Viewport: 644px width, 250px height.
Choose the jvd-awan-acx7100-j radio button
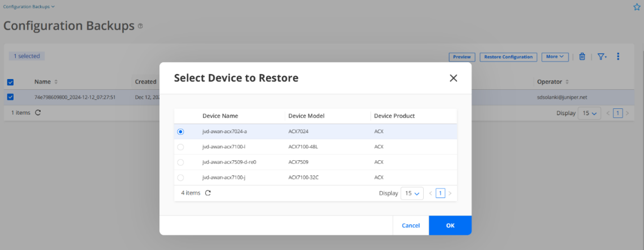(x=180, y=177)
